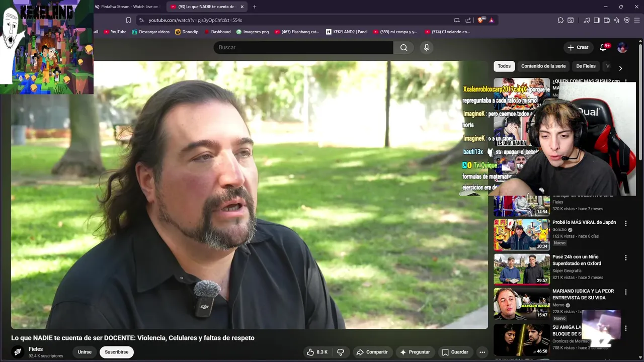Open site settings icon in address bar
The image size is (644, 362).
[x=141, y=20]
